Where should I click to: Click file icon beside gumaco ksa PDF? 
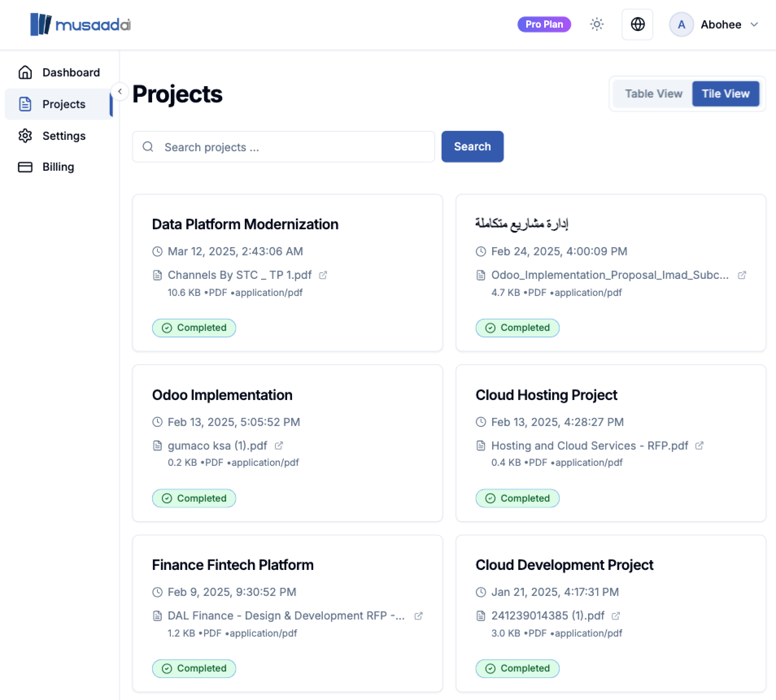tap(157, 446)
